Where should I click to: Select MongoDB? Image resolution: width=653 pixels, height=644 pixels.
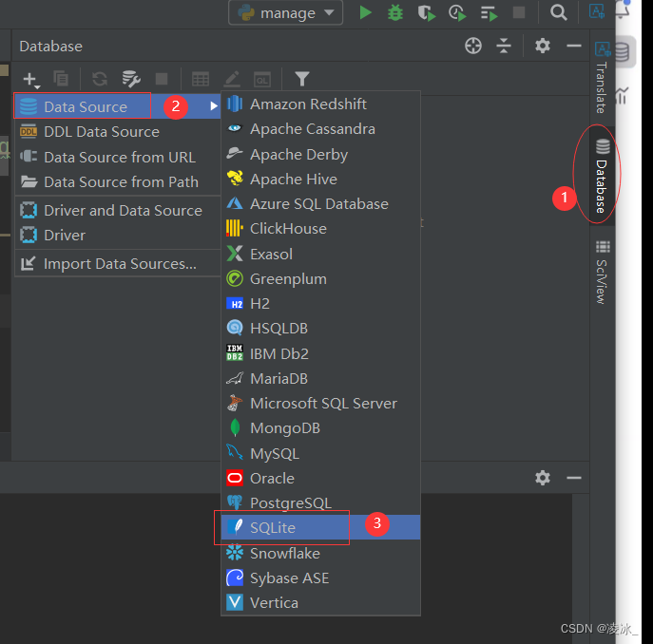[320, 428]
